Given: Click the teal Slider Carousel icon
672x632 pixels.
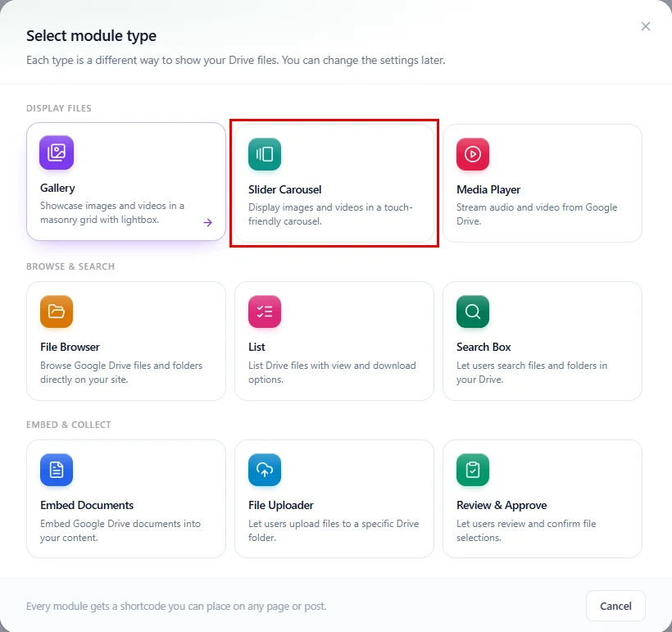Looking at the screenshot, I should [265, 154].
